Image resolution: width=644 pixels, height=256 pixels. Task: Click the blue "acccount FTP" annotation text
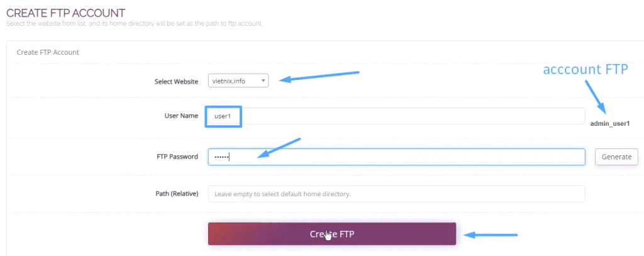tap(586, 70)
